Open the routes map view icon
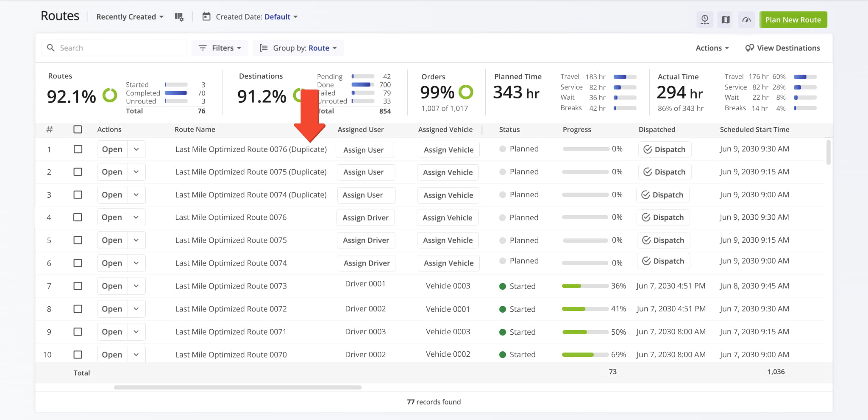868x420 pixels. point(726,20)
